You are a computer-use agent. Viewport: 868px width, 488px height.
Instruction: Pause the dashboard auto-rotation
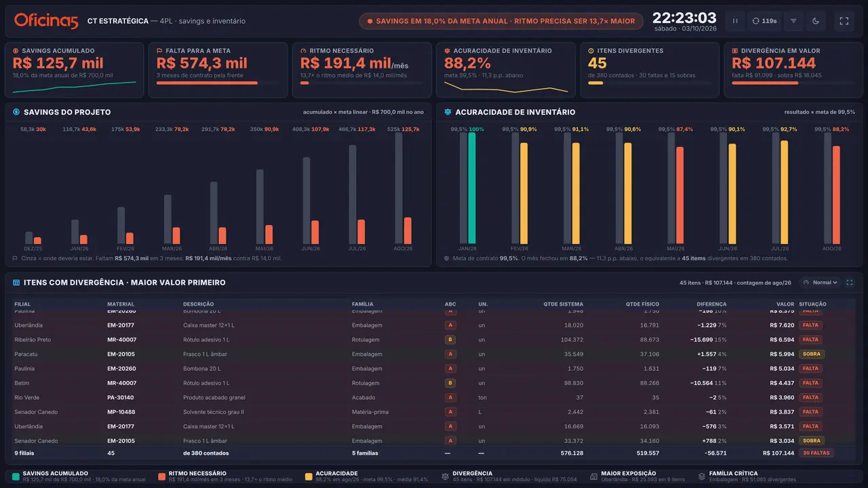pyautogui.click(x=734, y=21)
